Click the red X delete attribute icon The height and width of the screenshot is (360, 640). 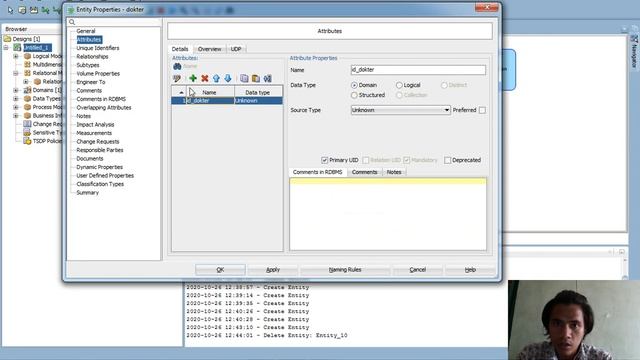tap(205, 78)
